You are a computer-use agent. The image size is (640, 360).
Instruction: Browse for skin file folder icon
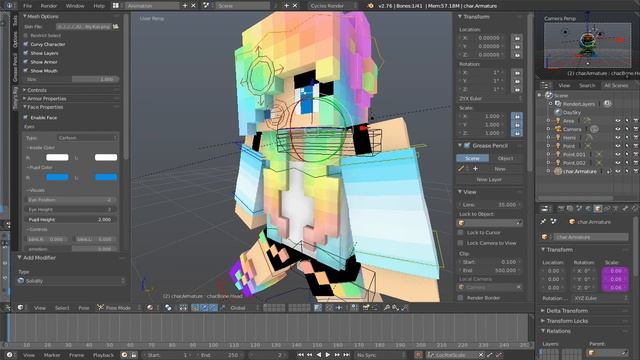(116, 27)
